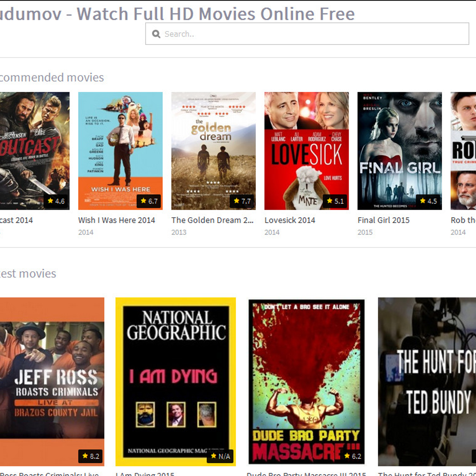The image size is (476, 476).
Task: Open Lovesick 2014 title link
Action: click(290, 220)
